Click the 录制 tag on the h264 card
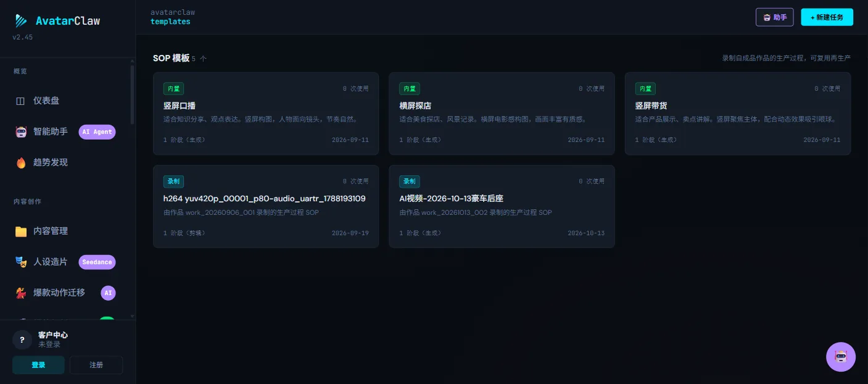The image size is (868, 384). point(173,182)
